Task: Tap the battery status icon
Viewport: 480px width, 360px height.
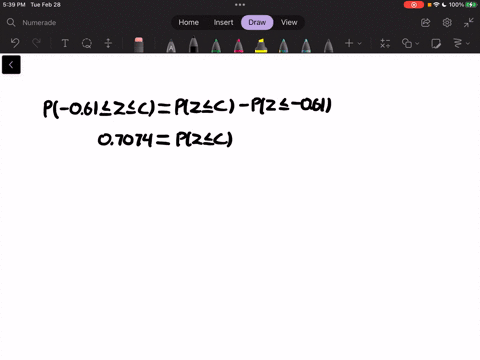Action: [471, 5]
